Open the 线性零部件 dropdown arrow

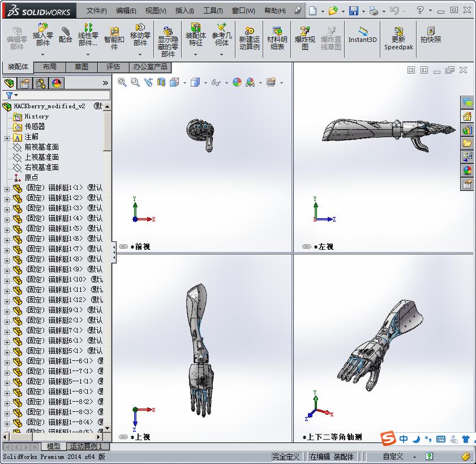(88, 55)
